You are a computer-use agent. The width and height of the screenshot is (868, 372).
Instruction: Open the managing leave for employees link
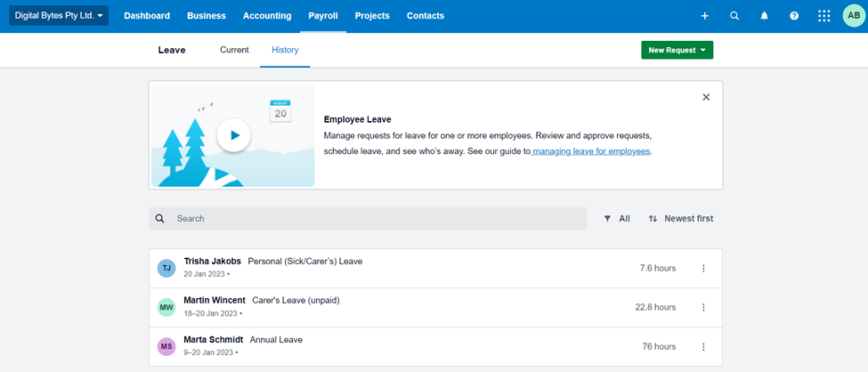590,151
